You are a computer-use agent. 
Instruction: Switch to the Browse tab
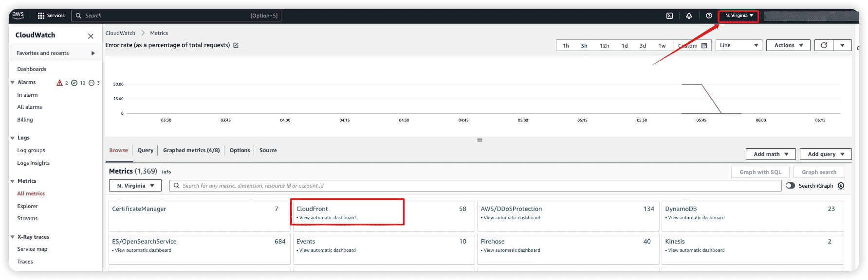coord(118,150)
